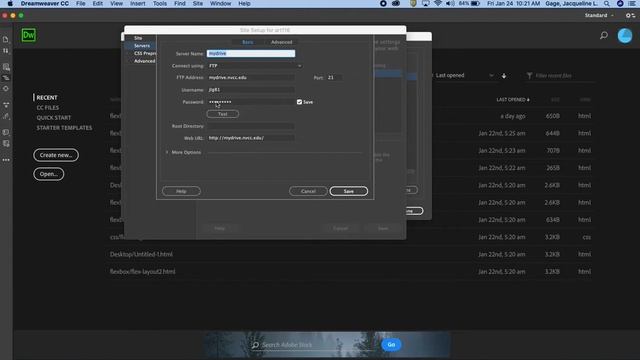
Task: Switch to the Advanced tab beside Basic
Action: (x=282, y=42)
